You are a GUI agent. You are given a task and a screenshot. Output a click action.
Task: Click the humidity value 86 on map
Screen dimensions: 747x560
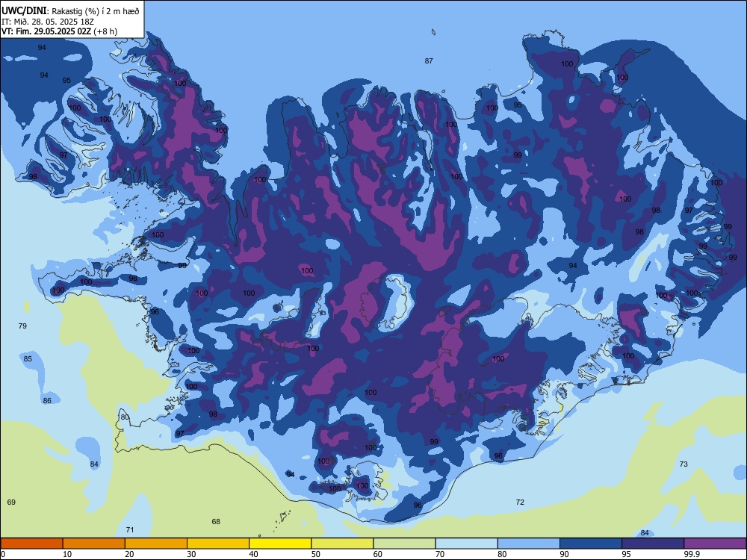click(47, 400)
